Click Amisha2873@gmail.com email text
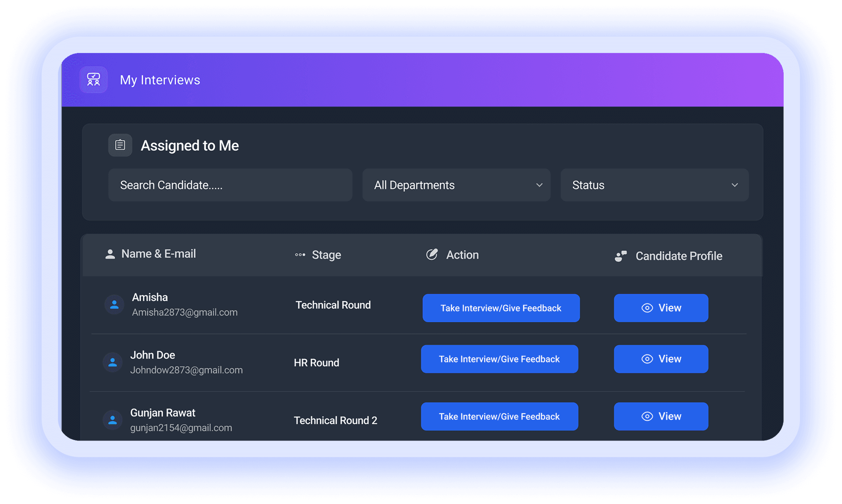This screenshot has height=504, width=842. (x=184, y=312)
